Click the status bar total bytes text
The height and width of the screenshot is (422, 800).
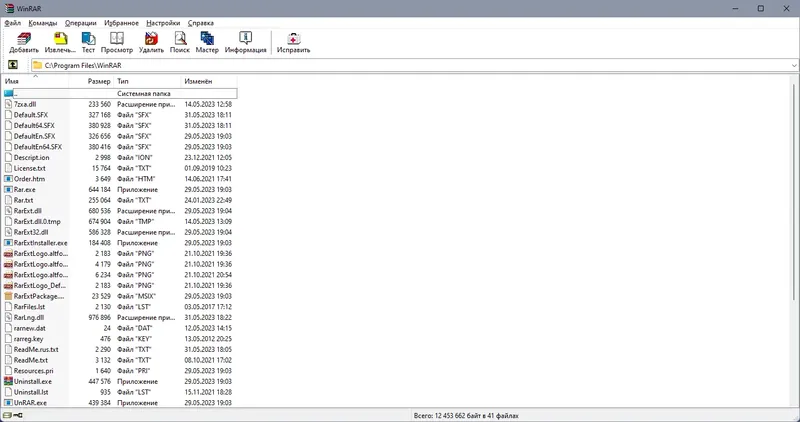click(x=466, y=416)
